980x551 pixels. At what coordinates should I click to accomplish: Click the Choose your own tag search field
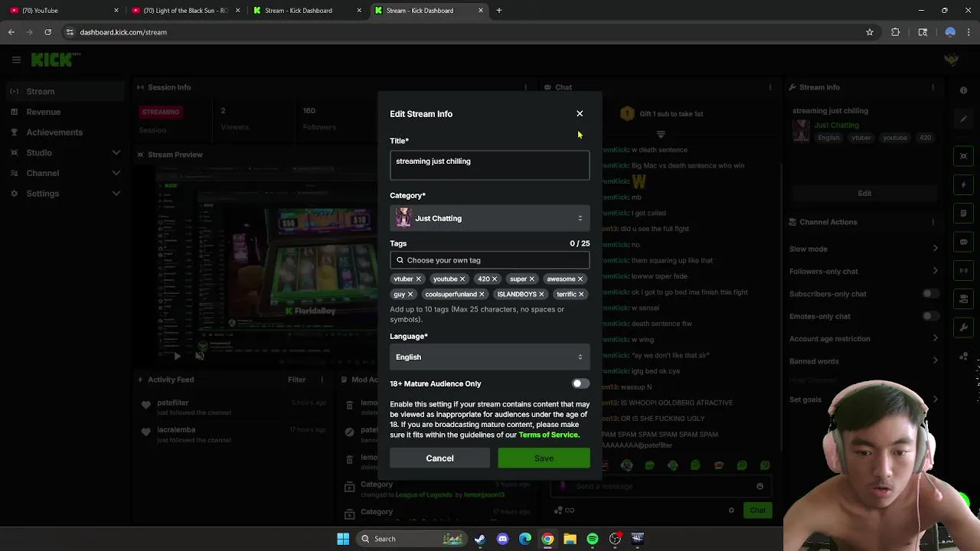(x=490, y=260)
